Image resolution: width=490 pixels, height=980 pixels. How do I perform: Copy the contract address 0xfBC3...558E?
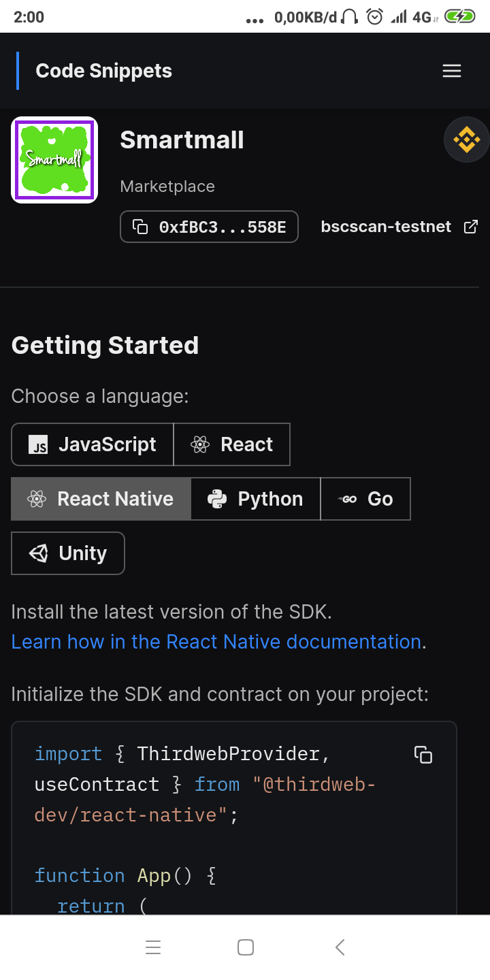[x=209, y=227]
